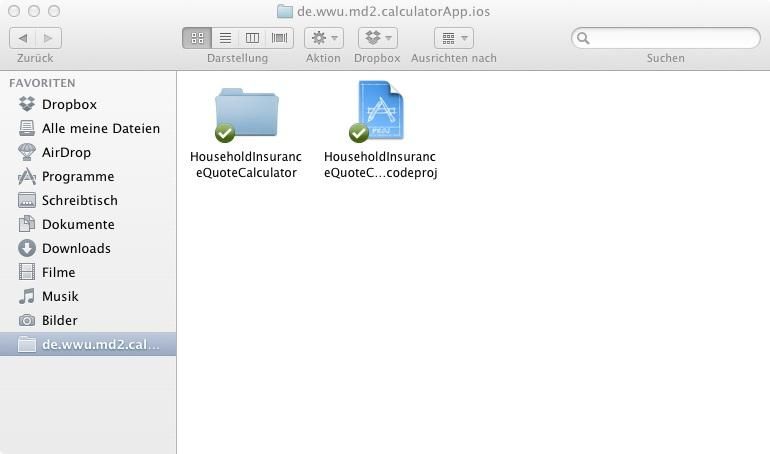770x454 pixels.
Task: Click the HouseholdInsuranceQuoteC...codeproj file name
Action: pos(380,164)
